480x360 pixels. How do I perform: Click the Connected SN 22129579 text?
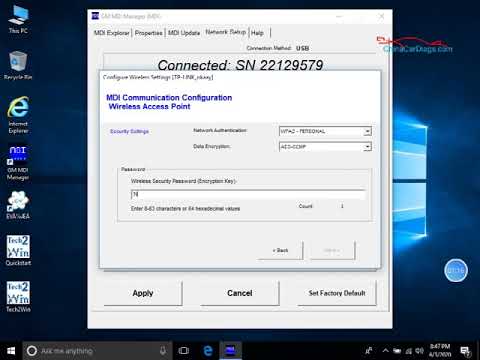coord(240,65)
